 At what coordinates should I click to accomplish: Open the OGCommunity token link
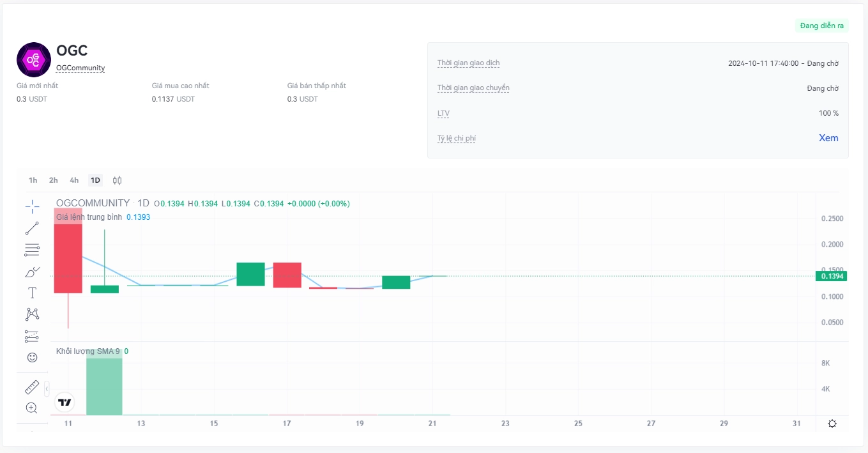(x=80, y=67)
